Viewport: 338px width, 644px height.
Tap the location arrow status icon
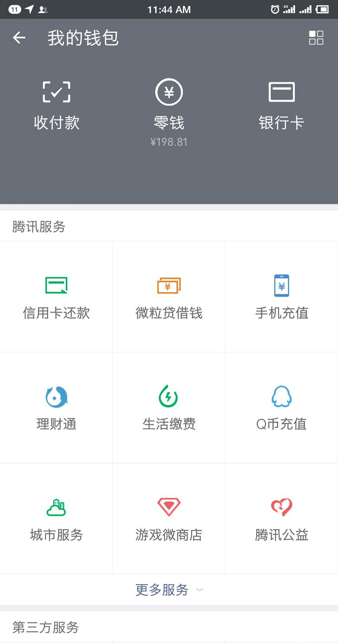(29, 9)
